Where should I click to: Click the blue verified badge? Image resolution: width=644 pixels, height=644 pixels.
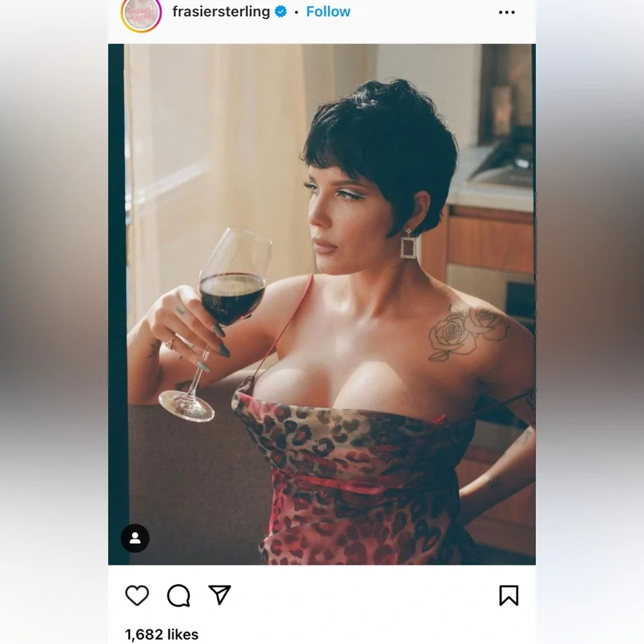281,12
